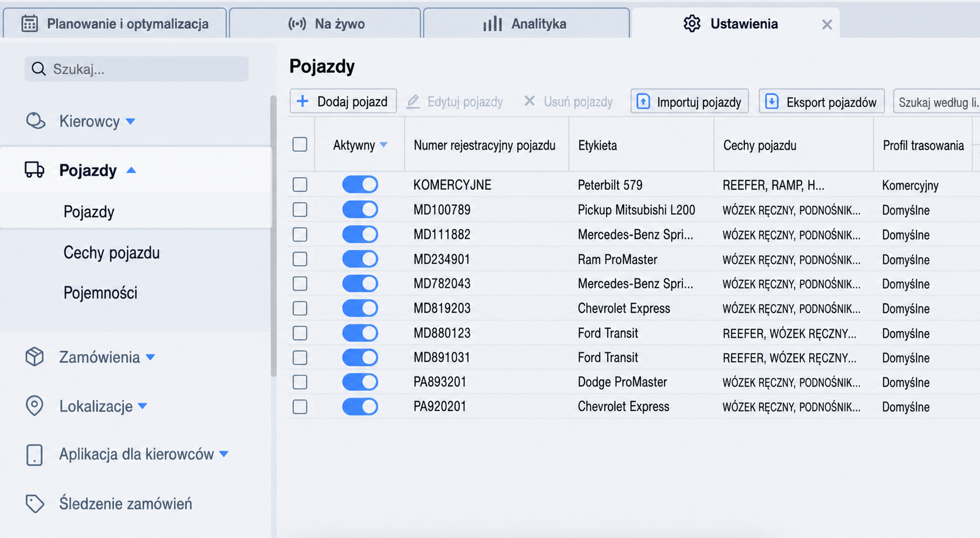Check the PA893201 row checkbox

[300, 382]
